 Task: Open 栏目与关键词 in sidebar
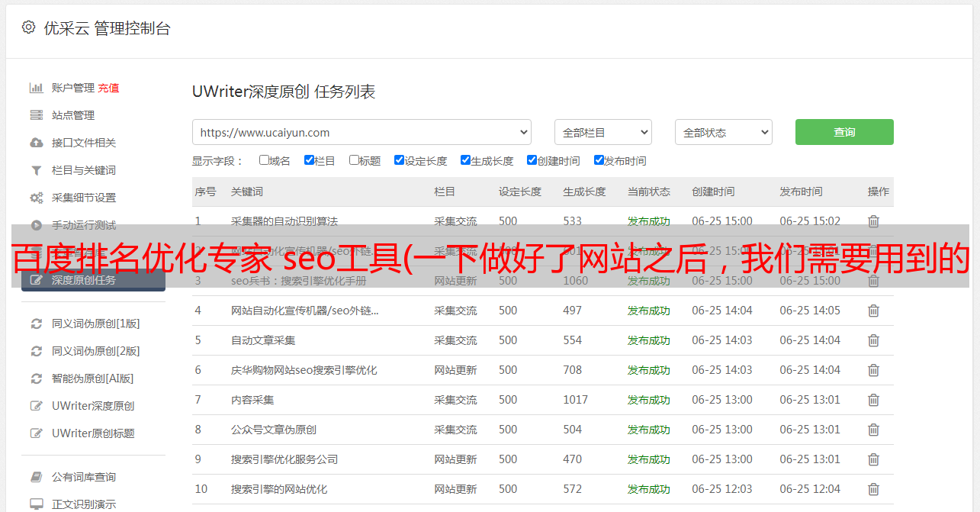(x=84, y=170)
